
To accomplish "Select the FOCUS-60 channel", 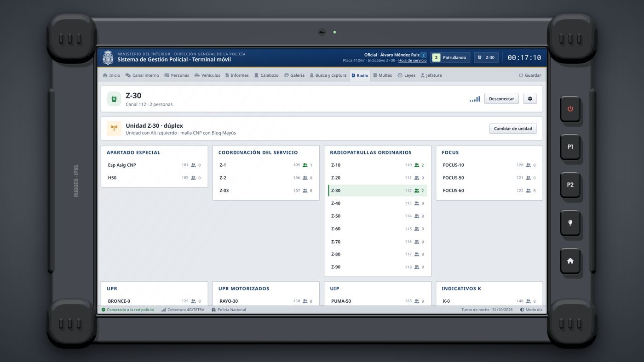I will pos(489,191).
